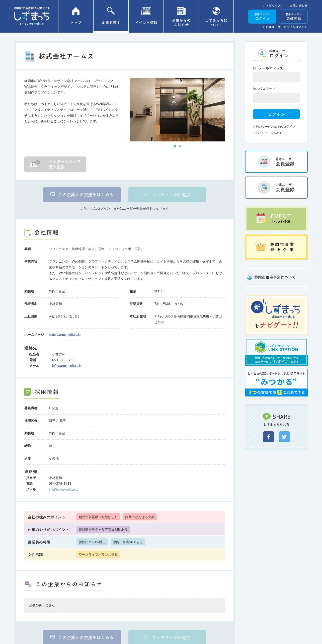The width and height of the screenshot is (322, 644).
Task: Click the ログイン link in the usage notice
Action: 104,209
